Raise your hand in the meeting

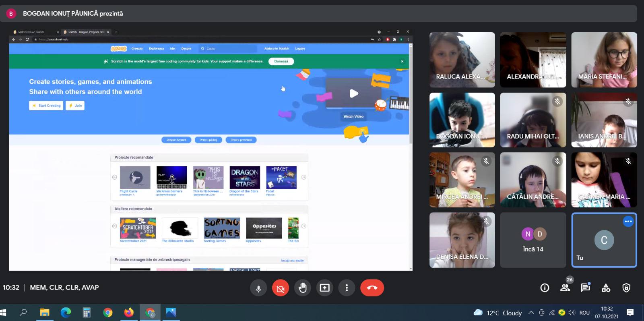pos(303,288)
